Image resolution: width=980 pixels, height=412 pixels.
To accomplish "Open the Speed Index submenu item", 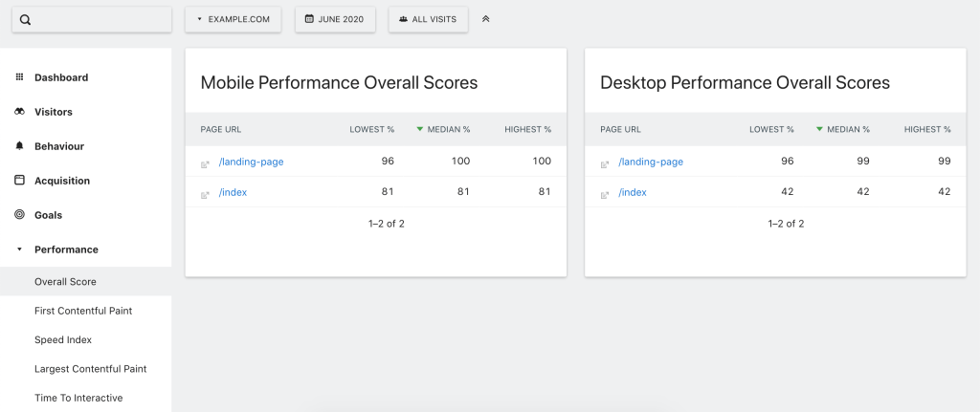I will click(63, 339).
